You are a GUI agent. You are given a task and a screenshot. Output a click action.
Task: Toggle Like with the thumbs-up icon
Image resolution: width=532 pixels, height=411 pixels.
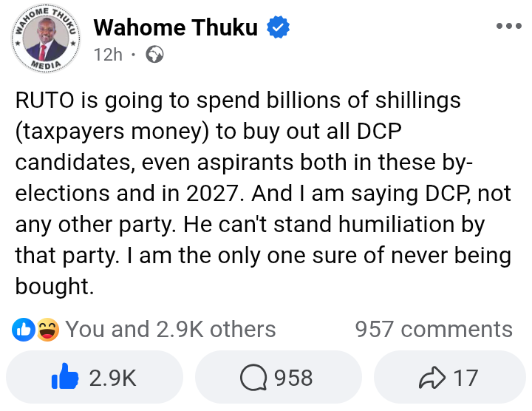pos(65,378)
